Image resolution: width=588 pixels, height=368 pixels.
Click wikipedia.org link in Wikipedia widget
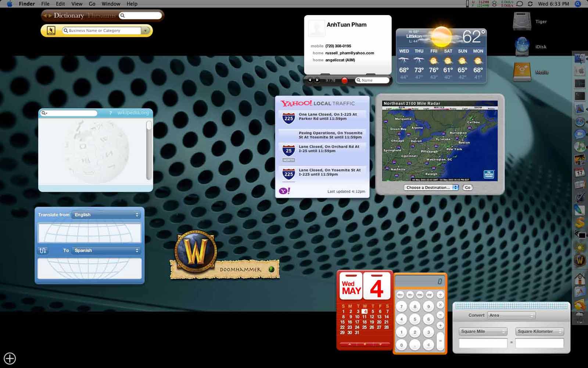click(x=133, y=113)
